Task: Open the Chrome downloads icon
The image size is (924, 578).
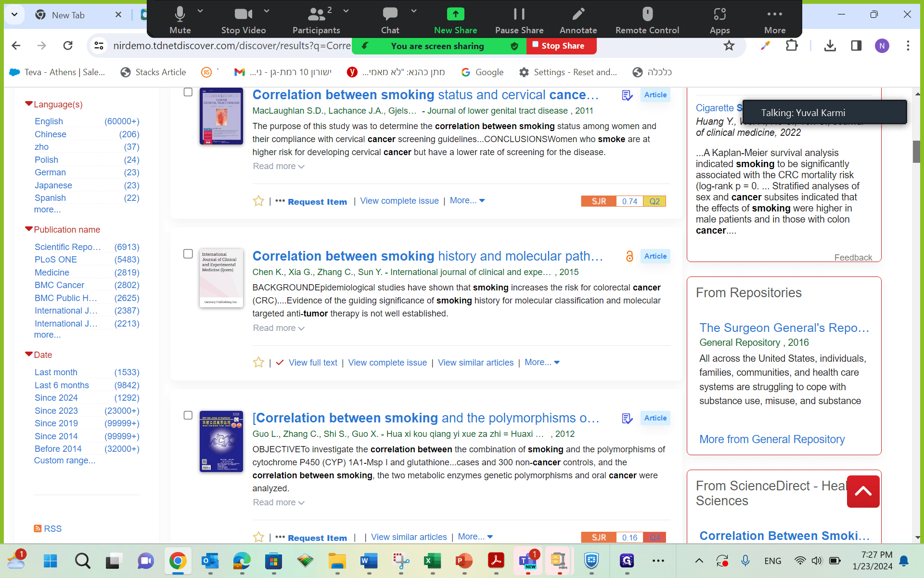Action: [x=830, y=46]
